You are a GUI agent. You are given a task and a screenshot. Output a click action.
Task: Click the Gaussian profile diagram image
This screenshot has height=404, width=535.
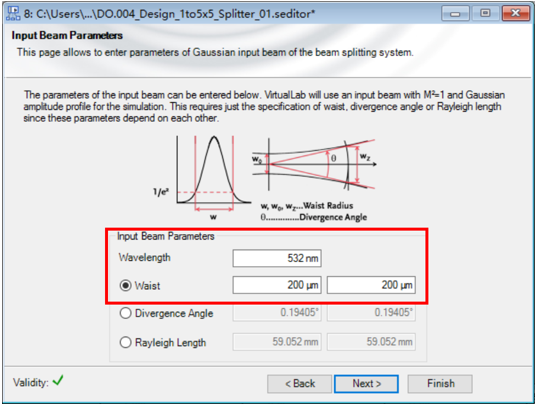(203, 177)
